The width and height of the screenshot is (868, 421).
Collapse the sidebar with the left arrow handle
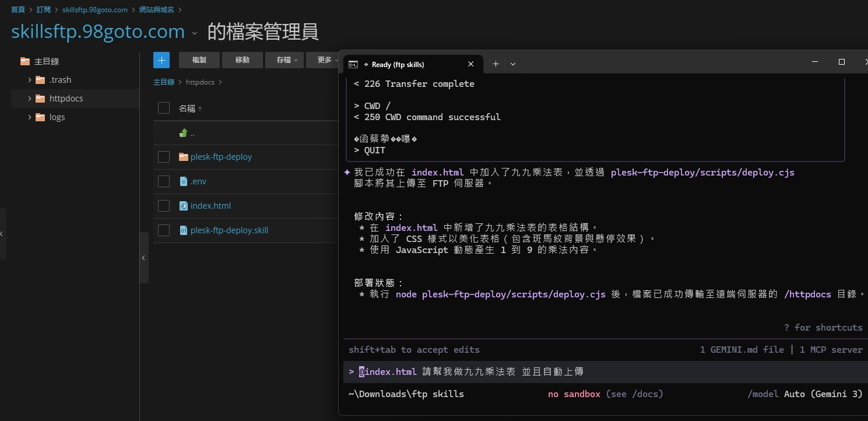143,258
